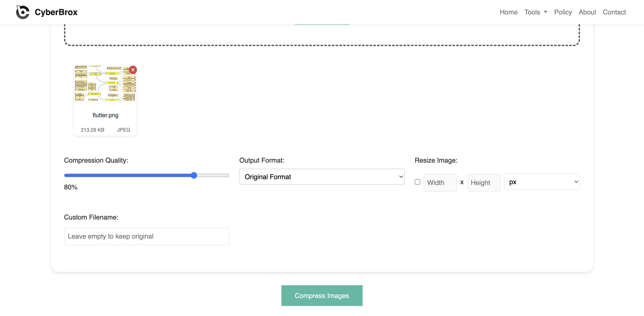This screenshot has height=316, width=644.
Task: Open the Policy page
Action: 563,12
